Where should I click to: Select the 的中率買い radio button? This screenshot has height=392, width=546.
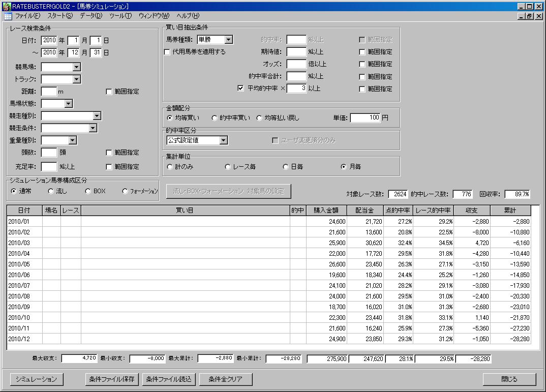(x=214, y=117)
